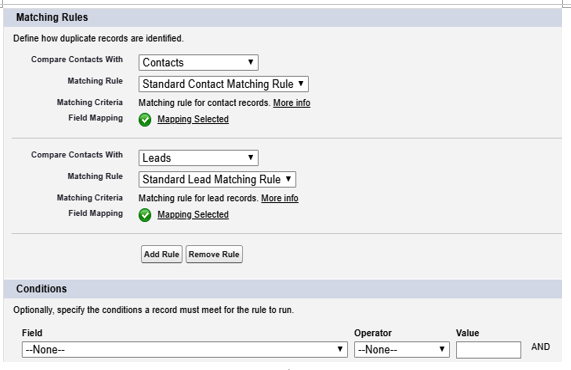This screenshot has width=571, height=370.
Task: Click green checkmark icon for contact field mapping
Action: pos(145,119)
